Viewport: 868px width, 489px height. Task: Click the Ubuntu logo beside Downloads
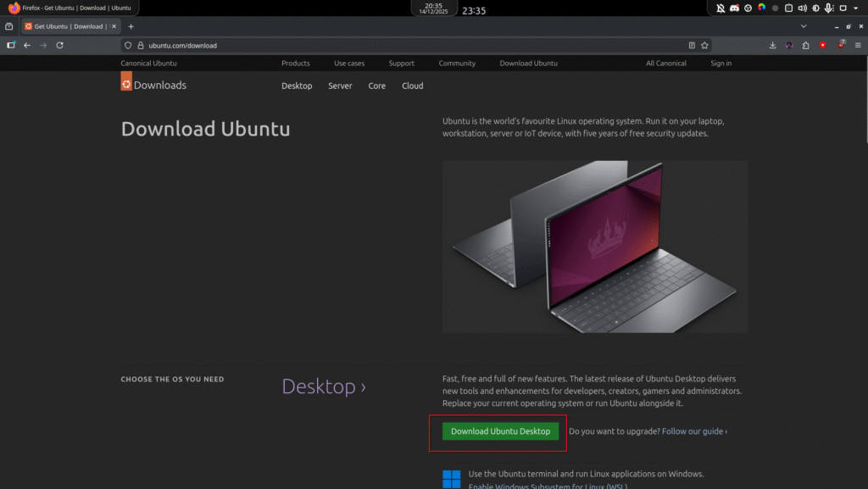pyautogui.click(x=126, y=81)
